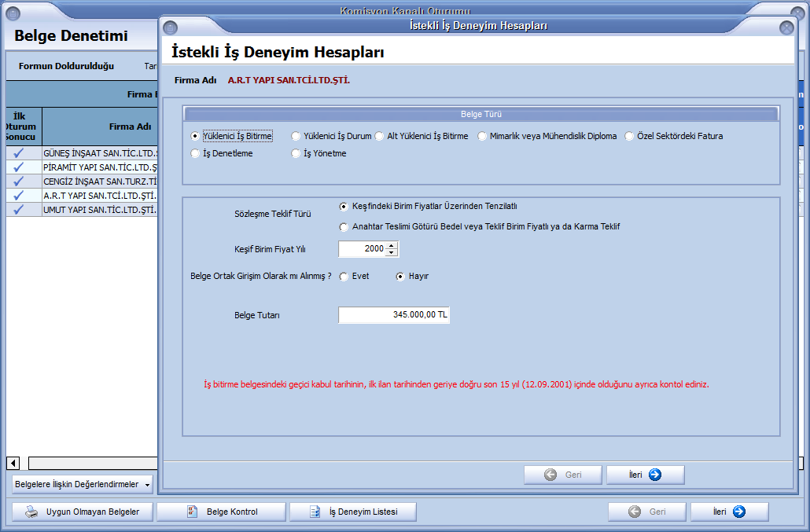Increase the Keşif Birim Fiyat Yılı value

point(392,245)
